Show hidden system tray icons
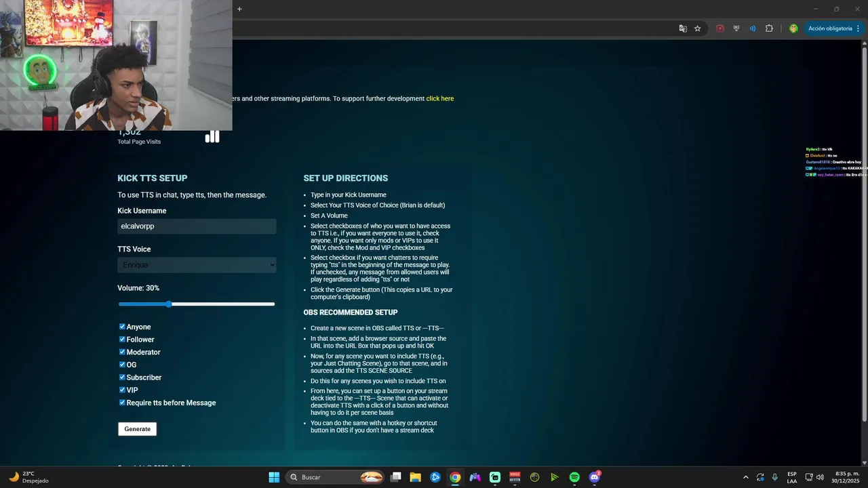Image resolution: width=868 pixels, height=488 pixels. coord(746,477)
